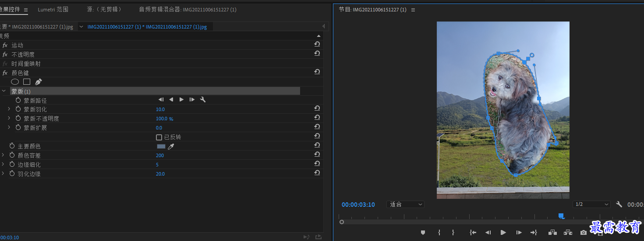Screen dimensions: 644x241
Task: Toggle the 运动 fx effect on/off
Action: (5, 45)
